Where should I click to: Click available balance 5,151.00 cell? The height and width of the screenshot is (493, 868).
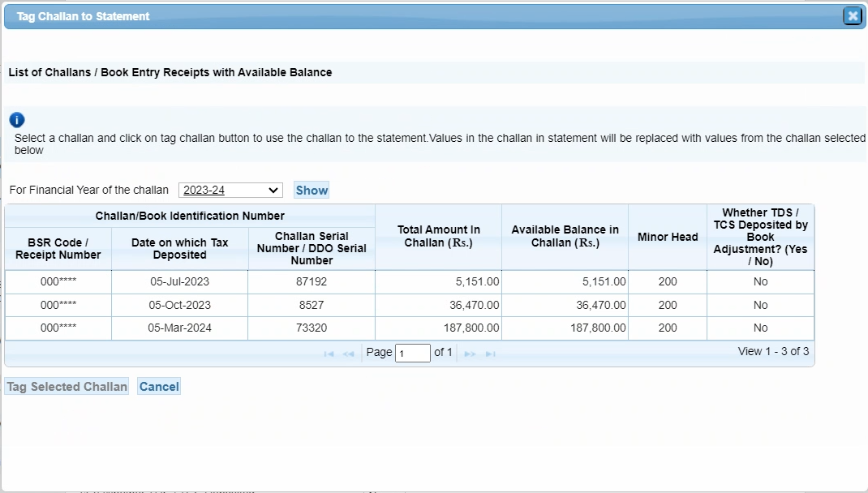coord(565,281)
